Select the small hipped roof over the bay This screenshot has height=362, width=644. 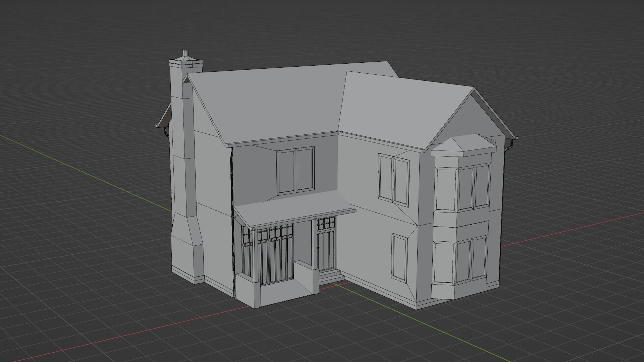click(x=464, y=145)
